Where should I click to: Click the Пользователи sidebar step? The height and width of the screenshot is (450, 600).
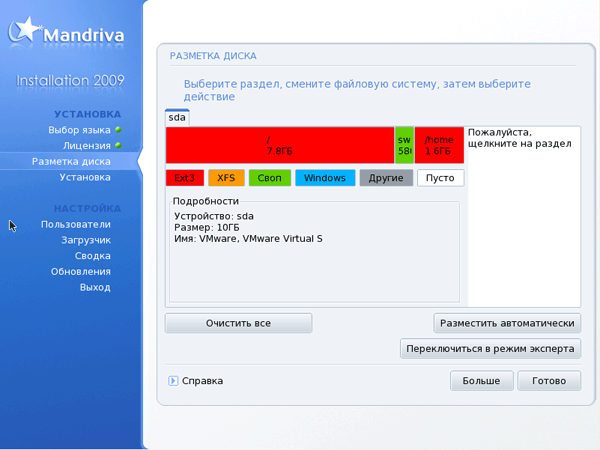tap(76, 224)
